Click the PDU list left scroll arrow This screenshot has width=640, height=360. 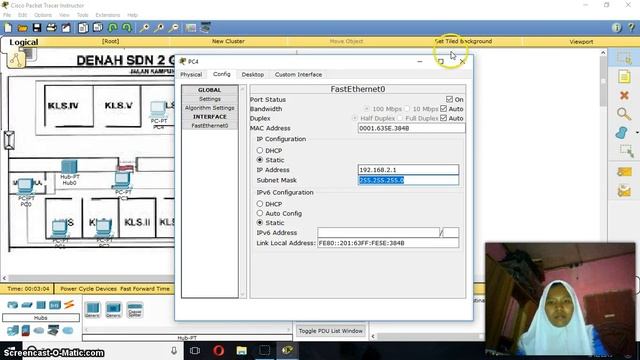pos(373,336)
